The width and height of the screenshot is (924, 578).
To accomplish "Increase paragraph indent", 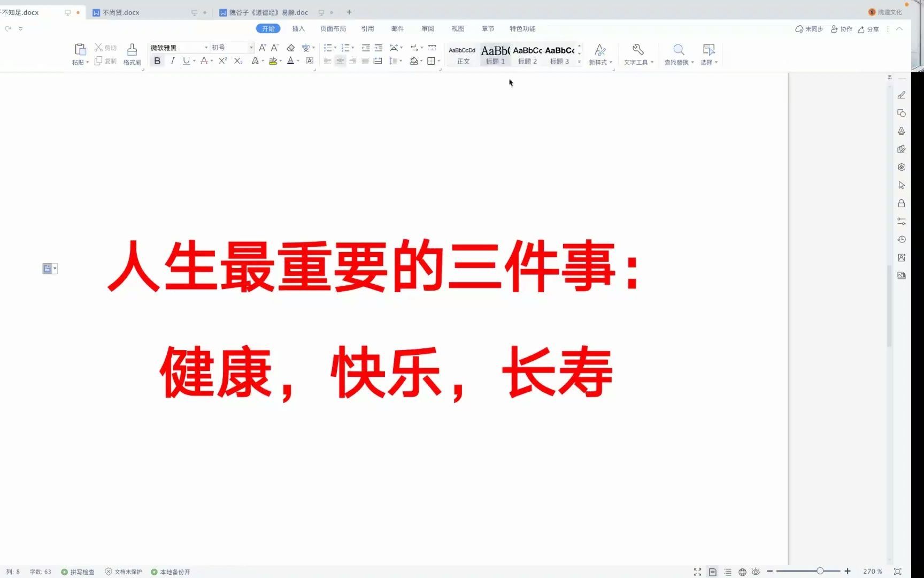I will pos(379,48).
